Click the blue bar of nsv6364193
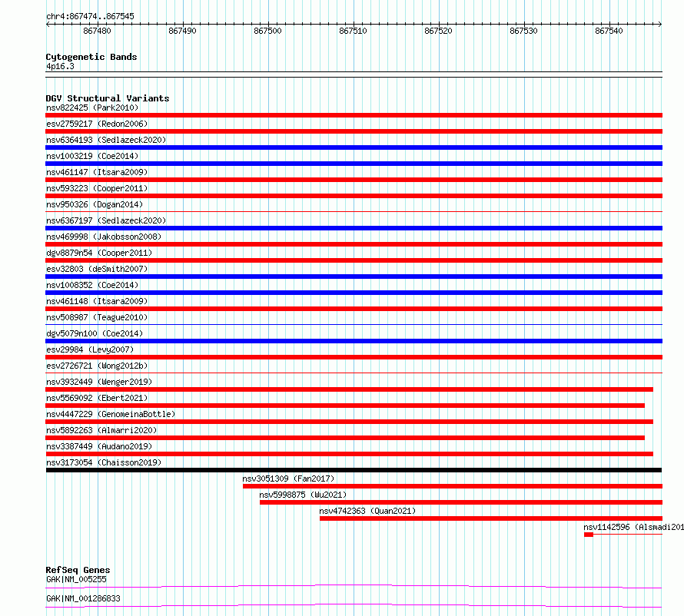 point(354,147)
